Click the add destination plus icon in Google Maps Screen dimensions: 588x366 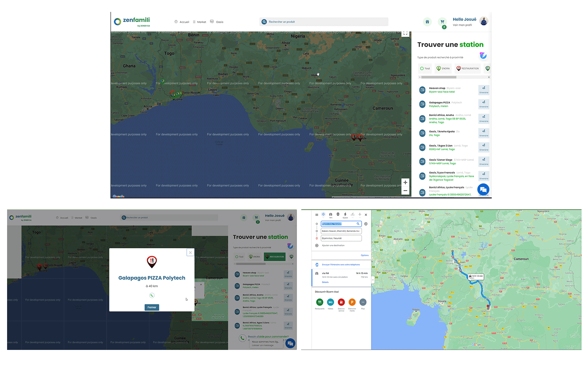point(317,245)
